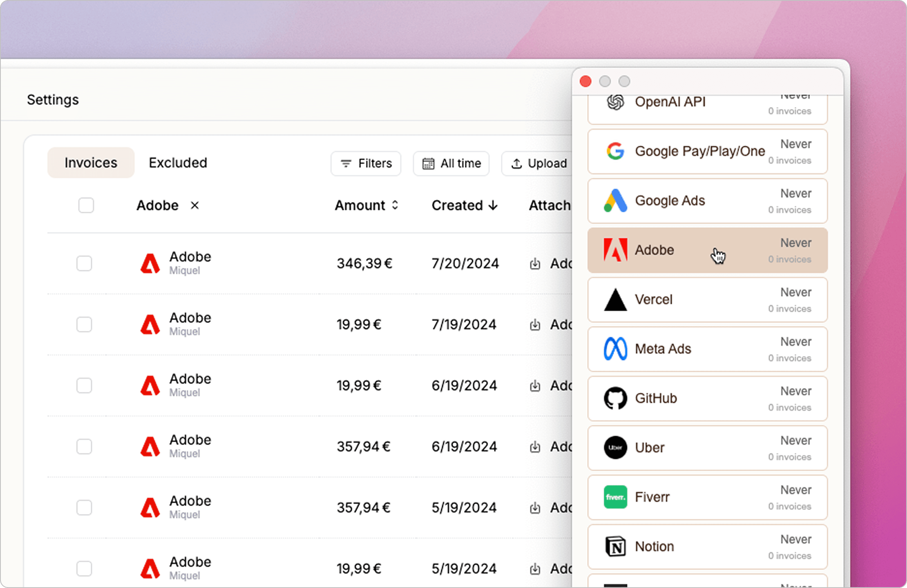Remove the Adobe filter chip
Screen dimensions: 907x588
(x=195, y=205)
